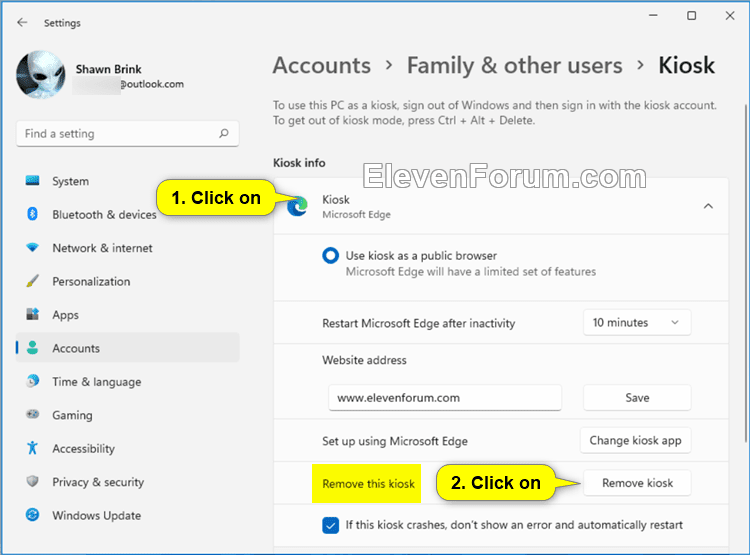The width and height of the screenshot is (750, 555).
Task: Click Set up using Microsoft Edge text
Action: tap(395, 441)
